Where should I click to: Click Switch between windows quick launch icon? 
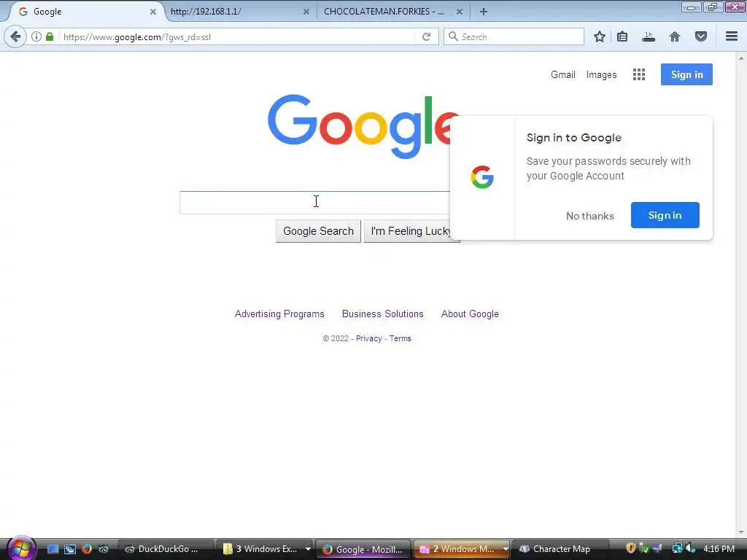70,549
